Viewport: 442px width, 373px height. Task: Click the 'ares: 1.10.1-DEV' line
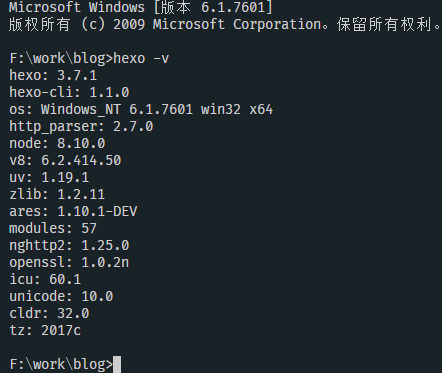(73, 211)
